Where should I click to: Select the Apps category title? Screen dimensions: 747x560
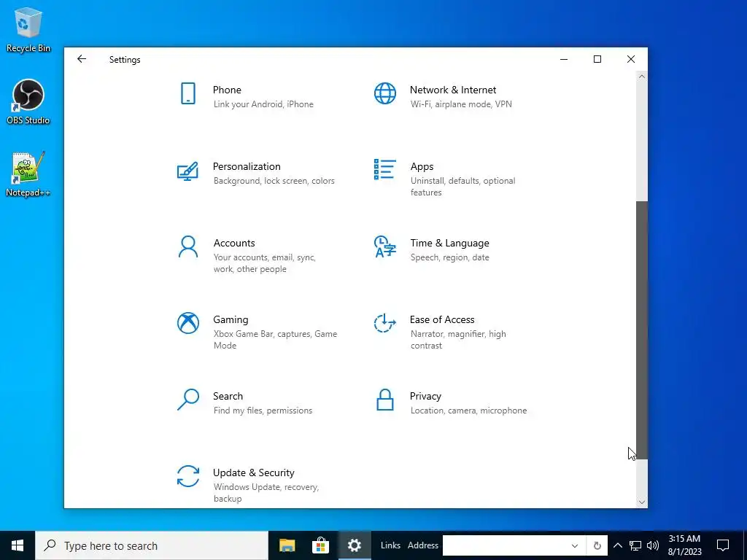(x=422, y=167)
